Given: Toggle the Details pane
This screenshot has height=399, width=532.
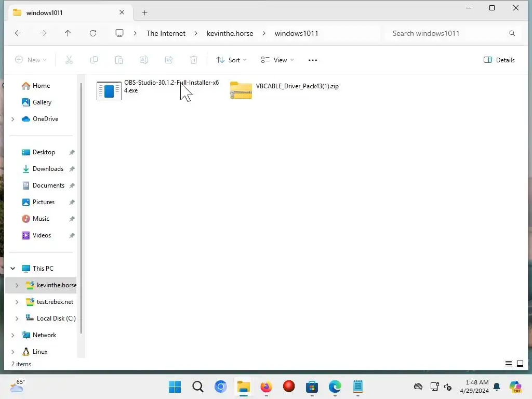Looking at the screenshot, I should coord(499,60).
